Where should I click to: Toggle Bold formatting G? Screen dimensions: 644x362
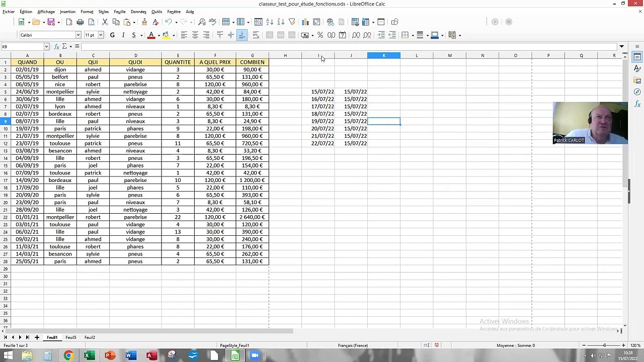pos(112,35)
